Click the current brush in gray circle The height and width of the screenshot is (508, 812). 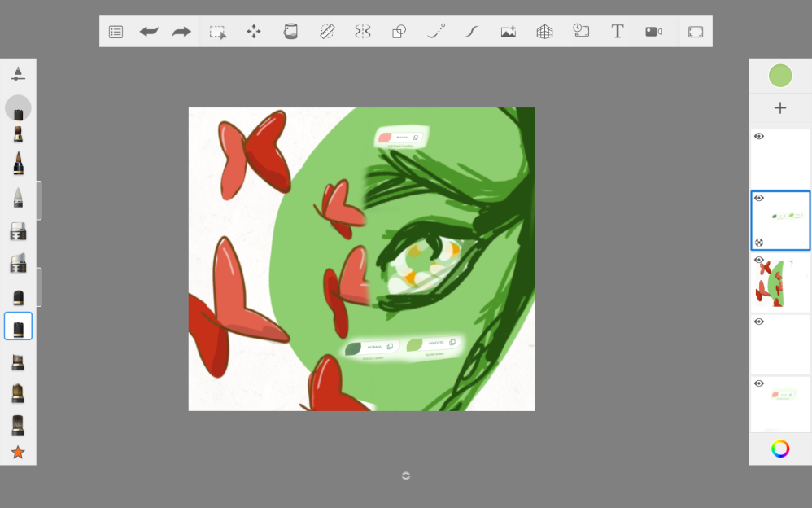click(x=18, y=107)
